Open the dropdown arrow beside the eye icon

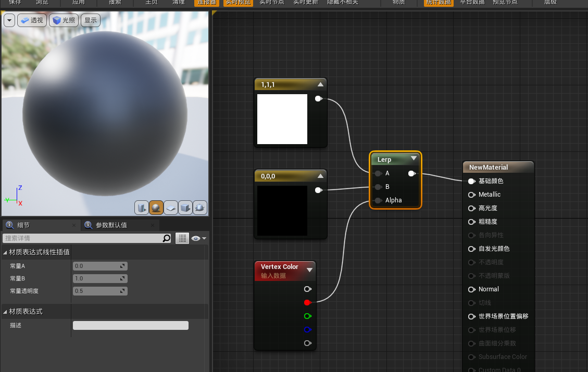coord(204,238)
